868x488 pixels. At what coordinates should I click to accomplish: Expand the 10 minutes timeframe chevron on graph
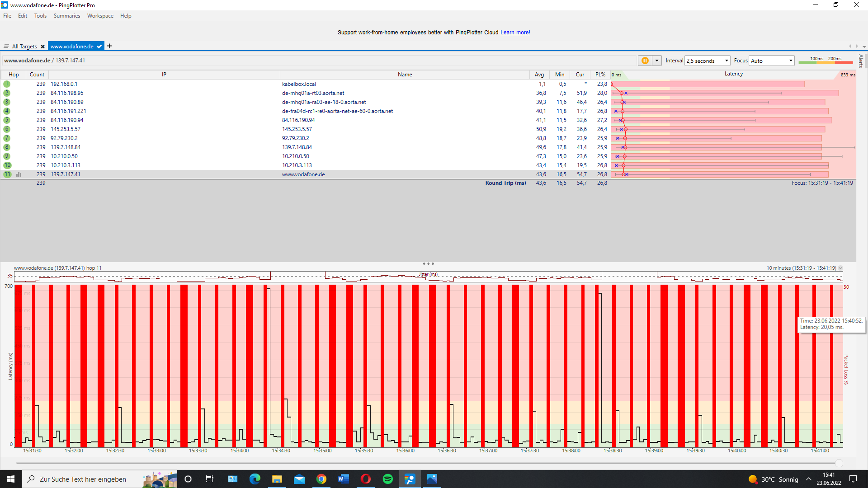841,268
